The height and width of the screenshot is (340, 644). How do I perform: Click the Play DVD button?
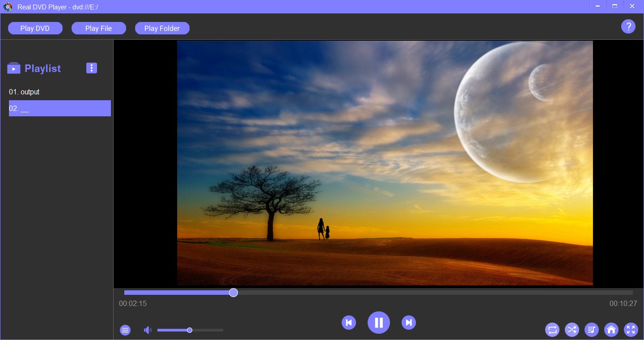35,28
